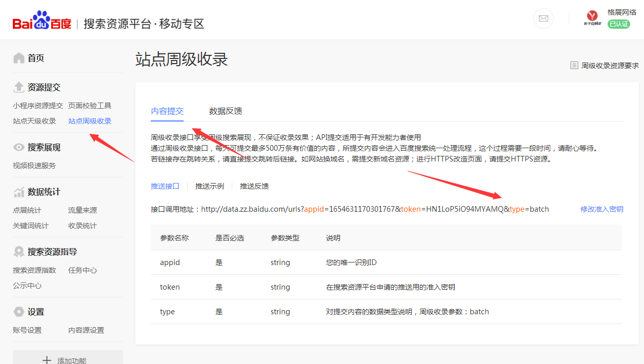
Task: Open 站点天级收录 in sidebar
Action: pos(34,121)
